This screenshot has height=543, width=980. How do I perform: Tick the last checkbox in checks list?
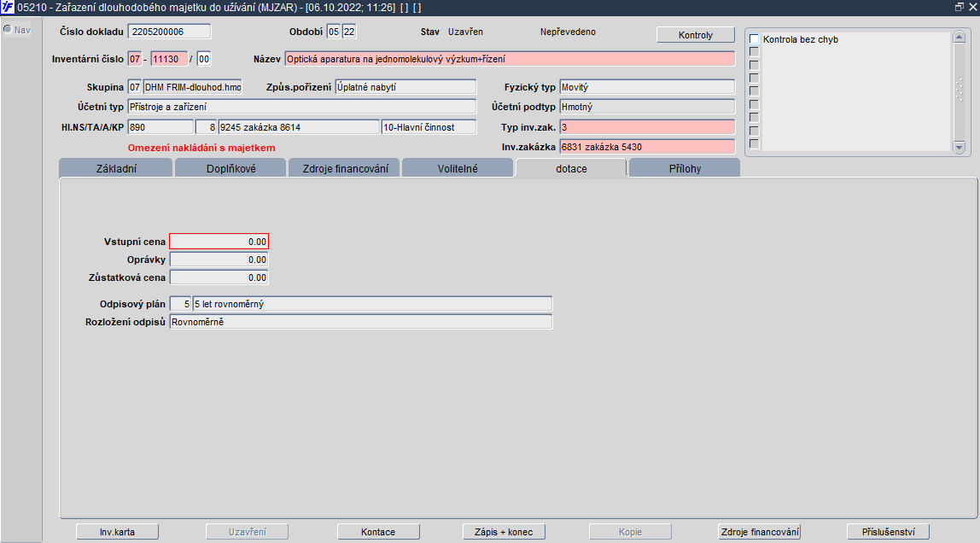(x=755, y=143)
